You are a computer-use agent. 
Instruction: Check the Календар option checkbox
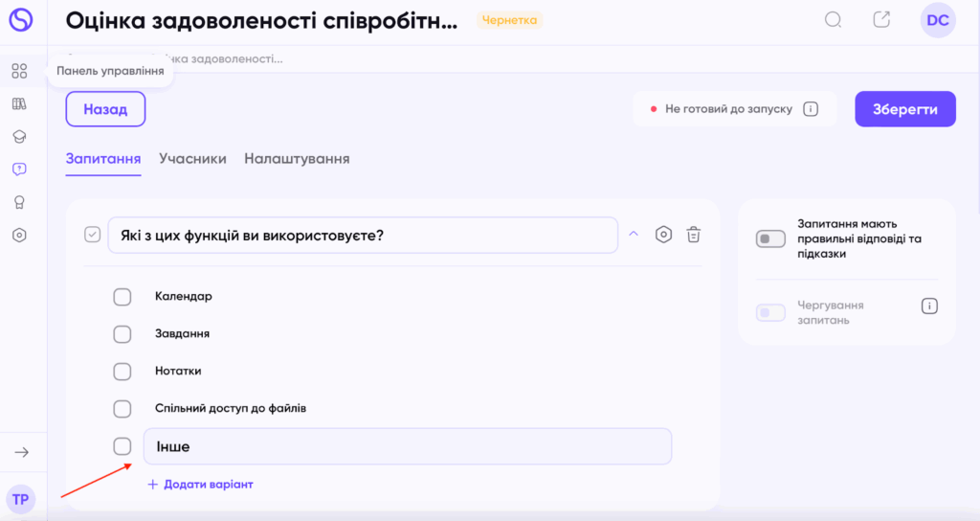[x=122, y=297]
